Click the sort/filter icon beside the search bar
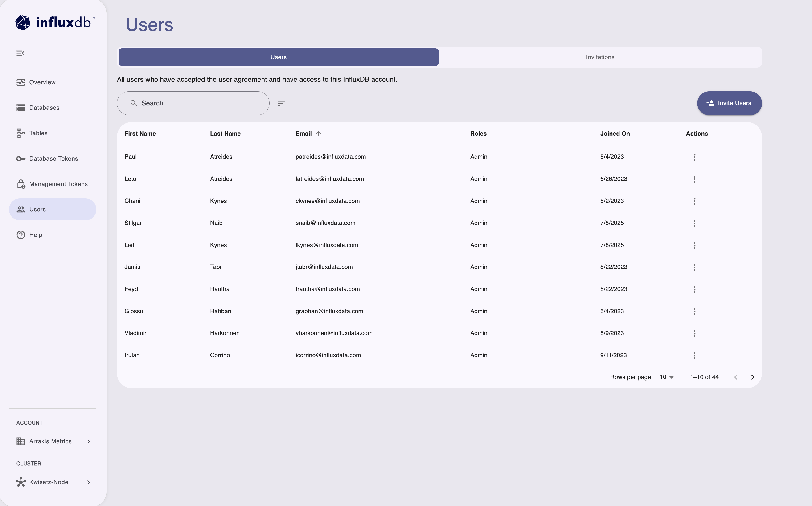The width and height of the screenshot is (812, 506). [x=281, y=103]
